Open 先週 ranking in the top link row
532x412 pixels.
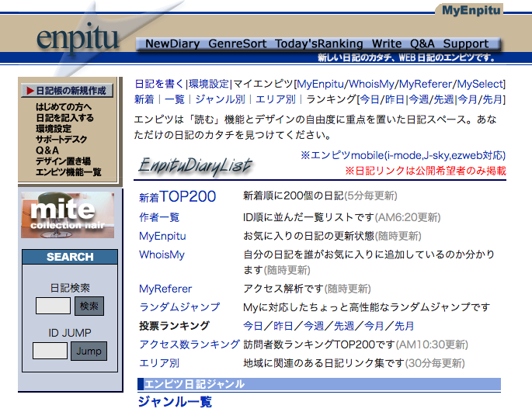coord(443,99)
